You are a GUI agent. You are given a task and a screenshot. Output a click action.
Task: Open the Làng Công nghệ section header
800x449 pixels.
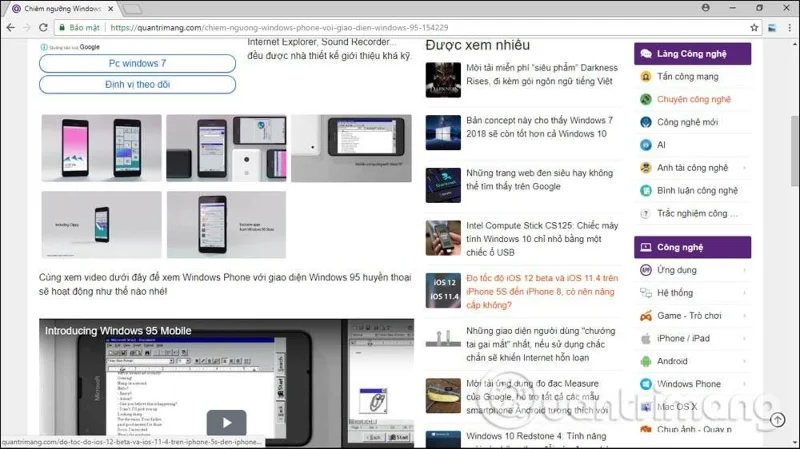(692, 54)
